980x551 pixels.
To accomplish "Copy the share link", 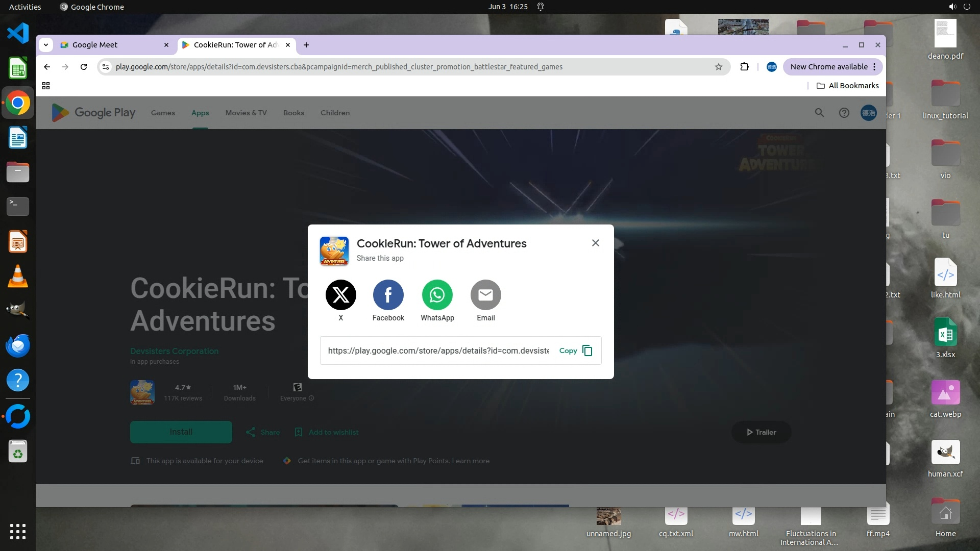I will click(x=575, y=350).
